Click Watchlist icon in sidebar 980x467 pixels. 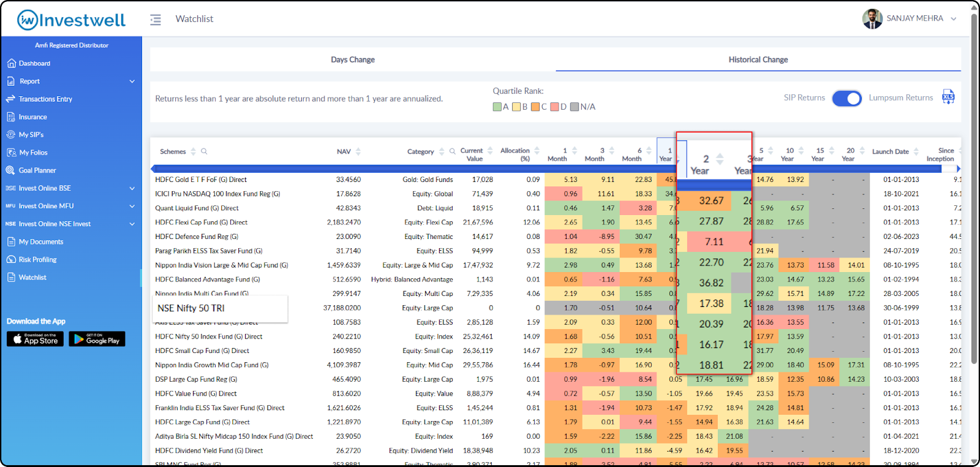(x=11, y=277)
